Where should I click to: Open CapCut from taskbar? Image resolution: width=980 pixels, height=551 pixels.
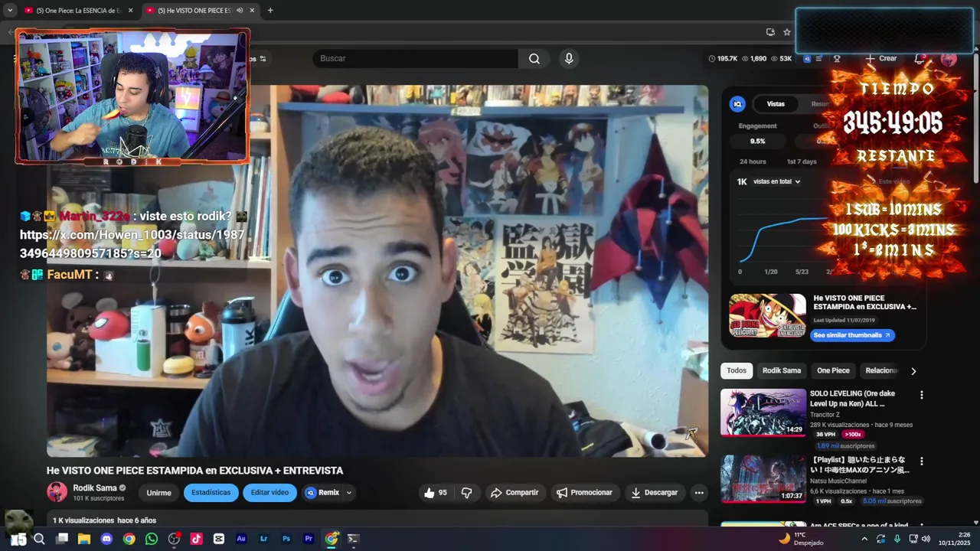(219, 539)
